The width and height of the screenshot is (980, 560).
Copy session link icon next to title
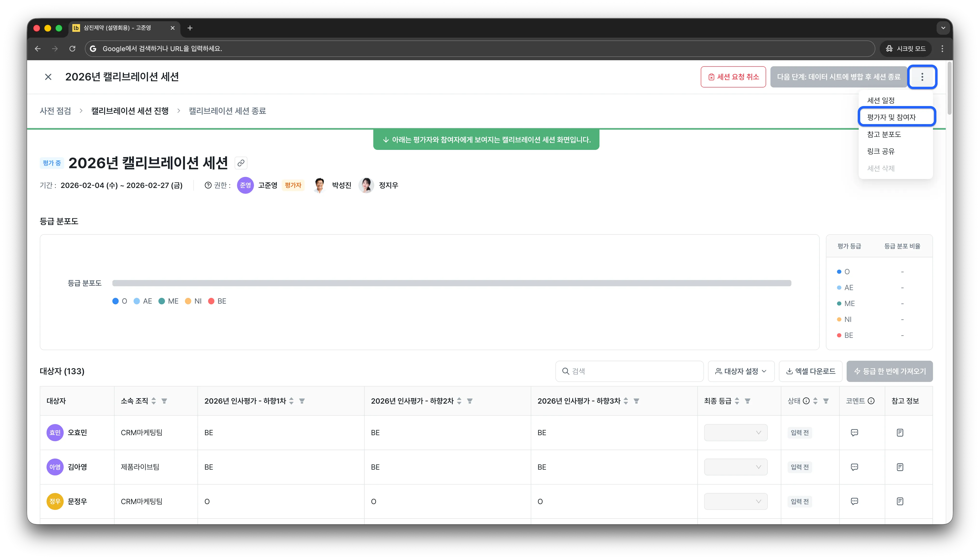point(241,163)
